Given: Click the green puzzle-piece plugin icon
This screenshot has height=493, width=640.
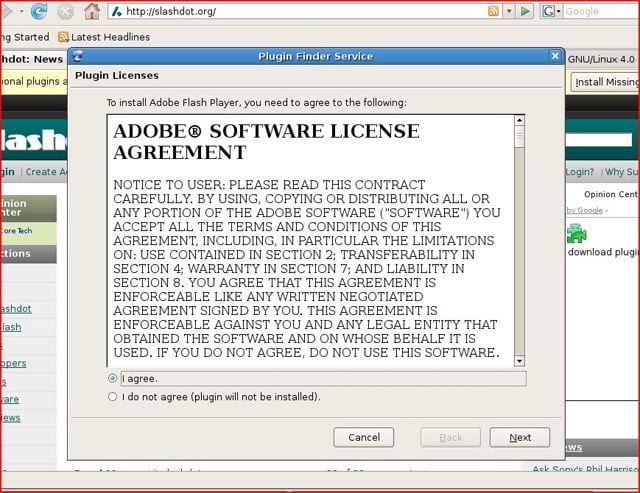Looking at the screenshot, I should click(577, 233).
